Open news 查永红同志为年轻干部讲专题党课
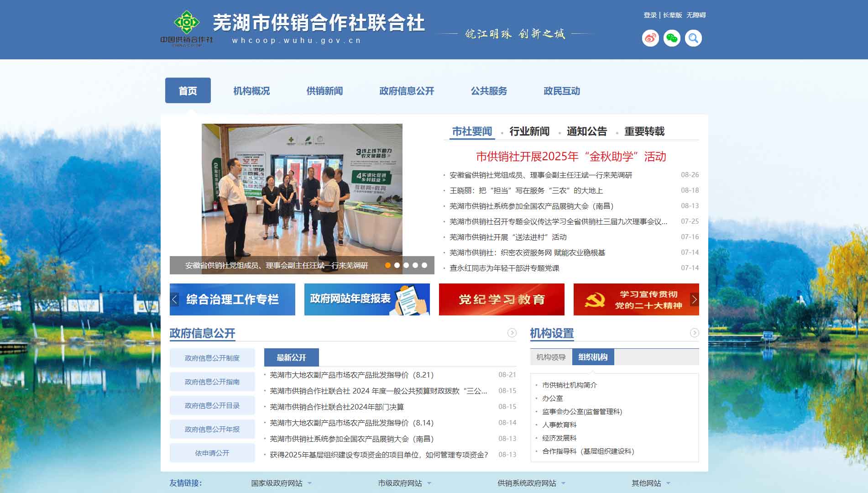Screen dimensions: 868x493 pyautogui.click(x=504, y=268)
